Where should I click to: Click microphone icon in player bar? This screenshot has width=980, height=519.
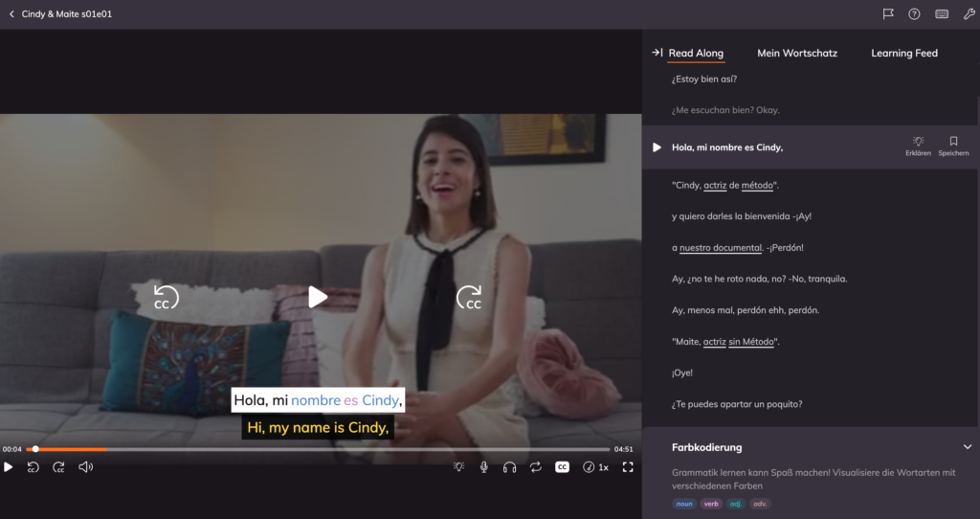[484, 467]
